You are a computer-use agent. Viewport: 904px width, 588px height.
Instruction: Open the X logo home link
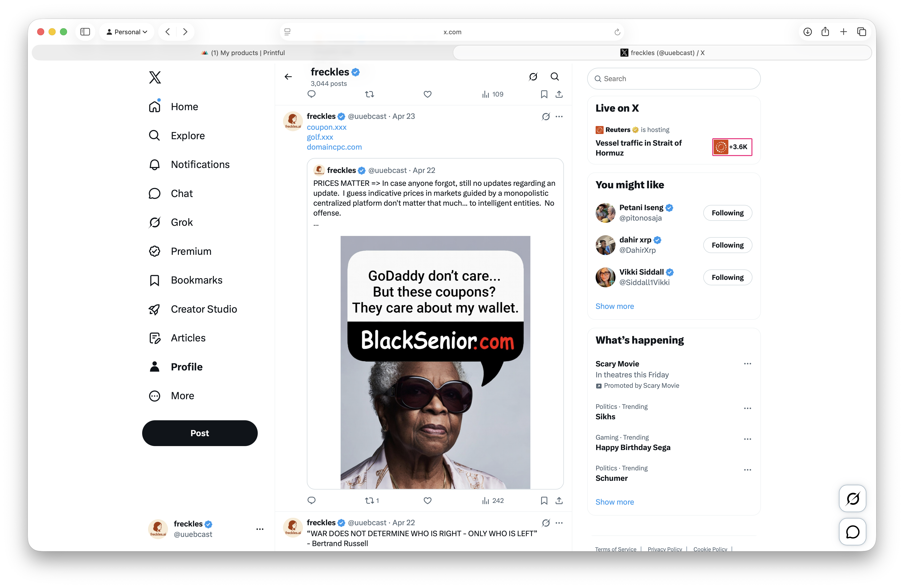tap(155, 77)
